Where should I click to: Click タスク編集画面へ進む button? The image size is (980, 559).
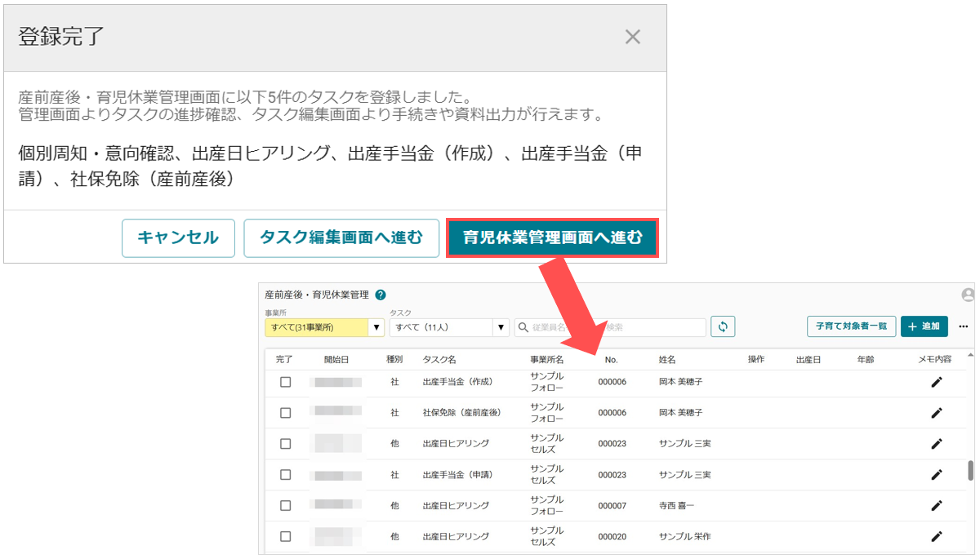pyautogui.click(x=341, y=238)
